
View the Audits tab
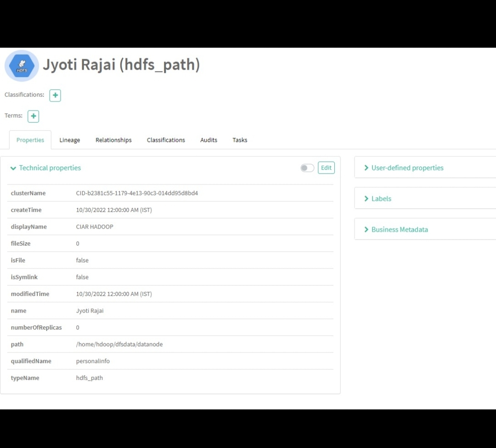pyautogui.click(x=209, y=140)
